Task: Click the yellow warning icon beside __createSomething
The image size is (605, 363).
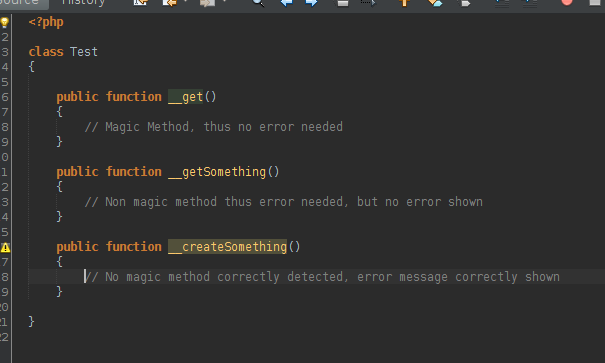Action: pos(5,247)
